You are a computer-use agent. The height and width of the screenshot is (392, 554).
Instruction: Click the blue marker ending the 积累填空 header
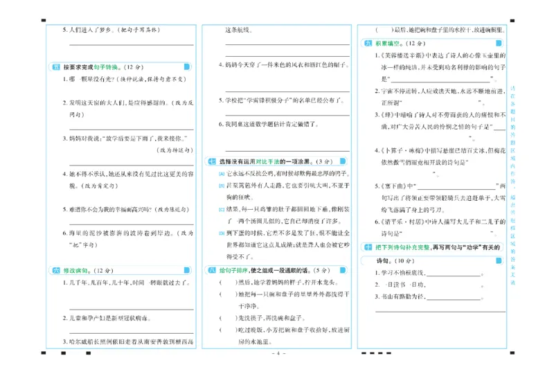coord(499,43)
